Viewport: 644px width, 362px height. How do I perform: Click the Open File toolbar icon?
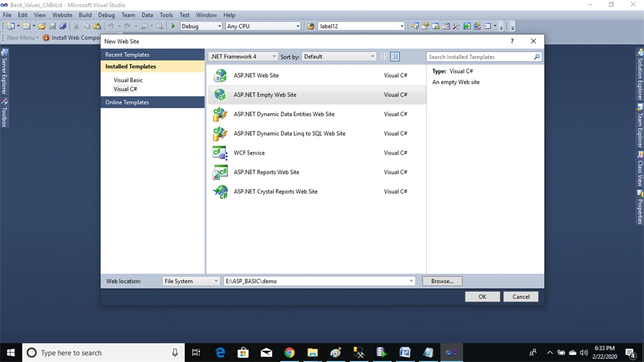click(42, 26)
